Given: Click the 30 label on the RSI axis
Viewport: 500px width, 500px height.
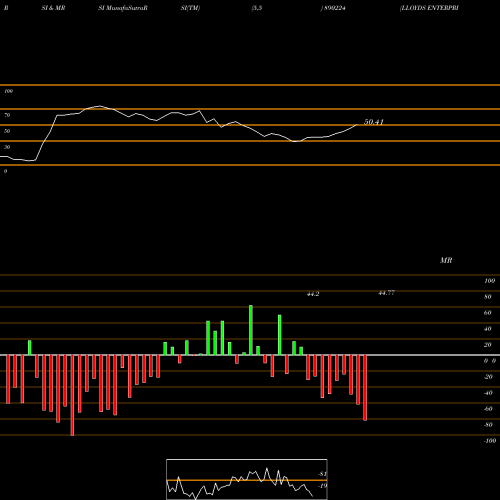Looking at the screenshot, I should pos(7,147).
